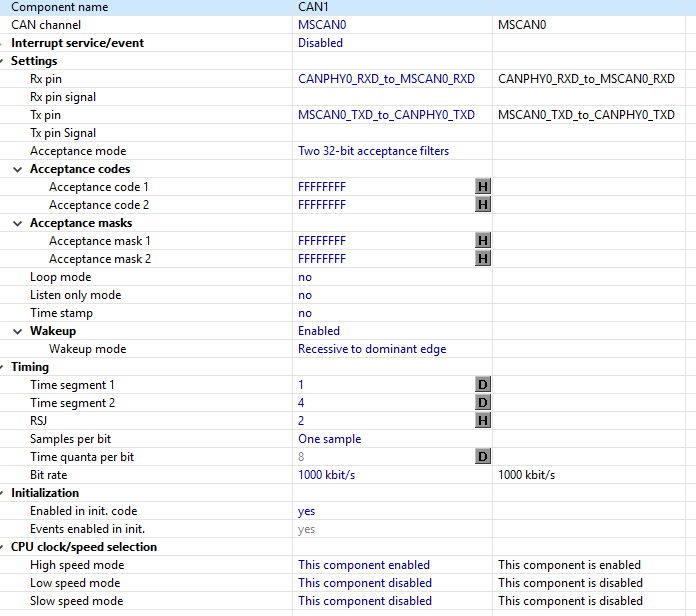Edit the Acceptance mask 2 FFFFFFFF value
The image size is (696, 616).
coord(322,259)
